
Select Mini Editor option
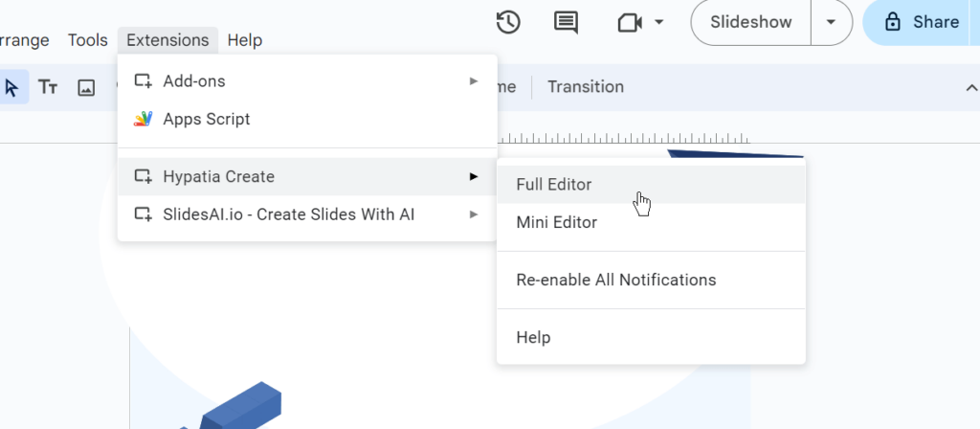pos(556,223)
